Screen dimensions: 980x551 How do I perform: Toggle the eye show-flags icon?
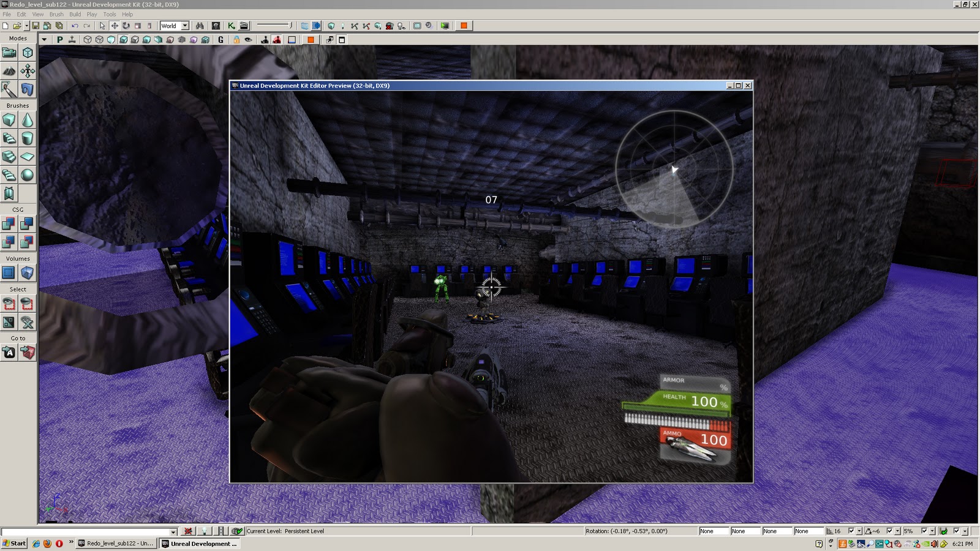[248, 40]
